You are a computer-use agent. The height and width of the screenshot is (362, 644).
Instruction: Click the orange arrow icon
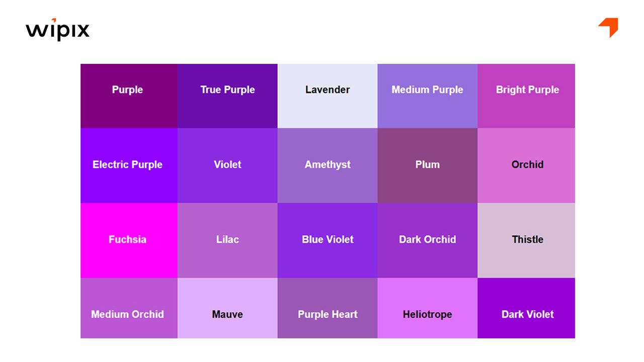[608, 27]
